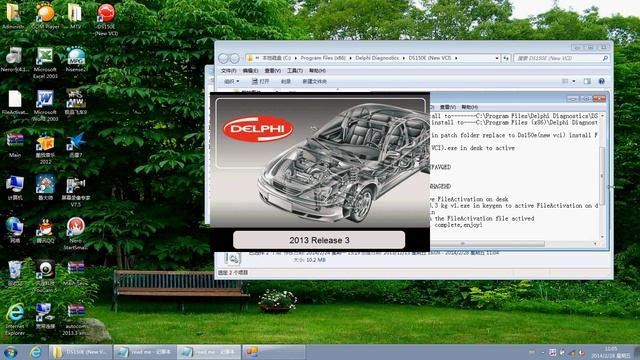Open the Explorer View menu
The height and width of the screenshot is (360, 640).
[x=272, y=71]
